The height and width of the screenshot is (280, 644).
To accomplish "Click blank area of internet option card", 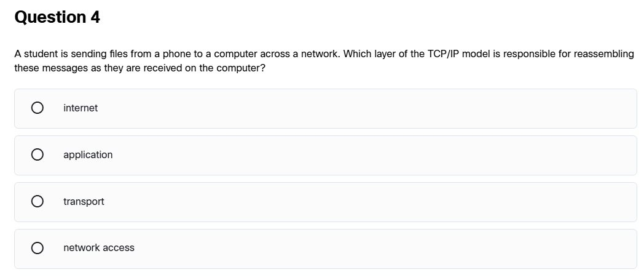I will (x=369, y=108).
